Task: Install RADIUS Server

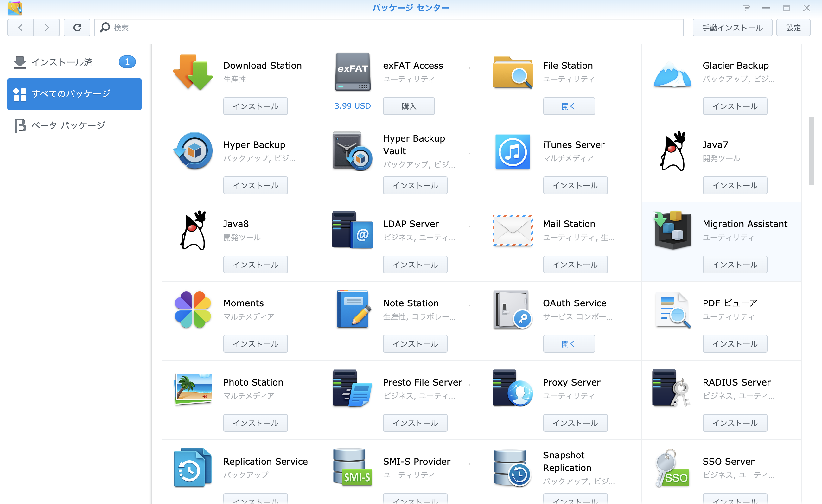Action: click(735, 423)
